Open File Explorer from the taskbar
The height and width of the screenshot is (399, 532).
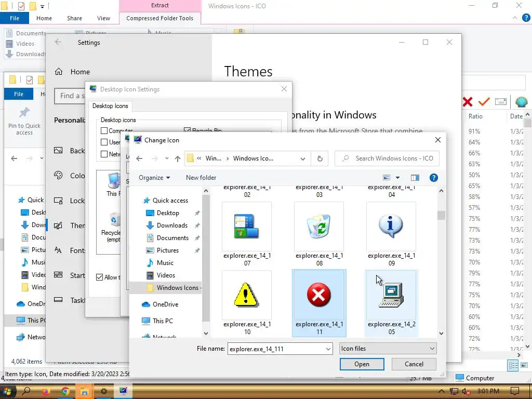point(84,391)
